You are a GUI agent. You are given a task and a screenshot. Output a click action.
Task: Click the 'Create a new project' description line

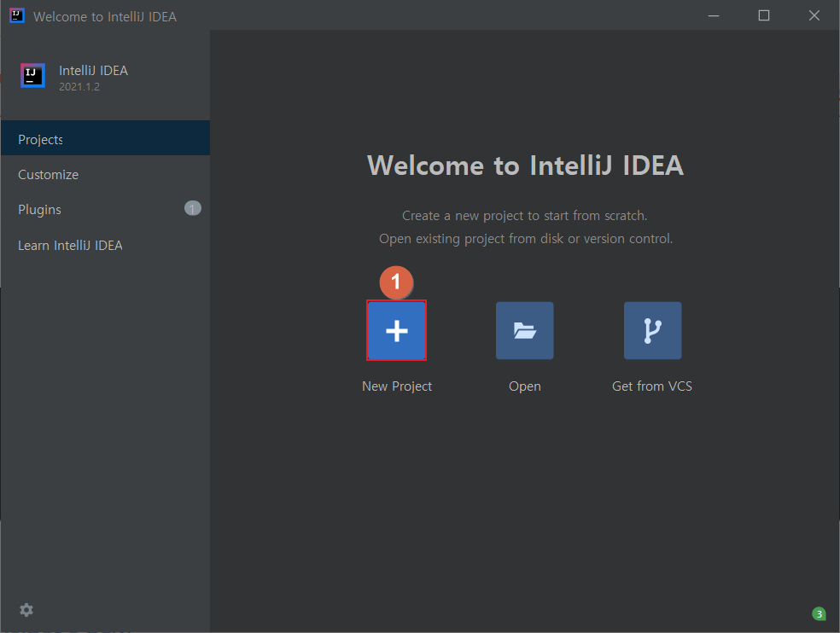pyautogui.click(x=524, y=216)
